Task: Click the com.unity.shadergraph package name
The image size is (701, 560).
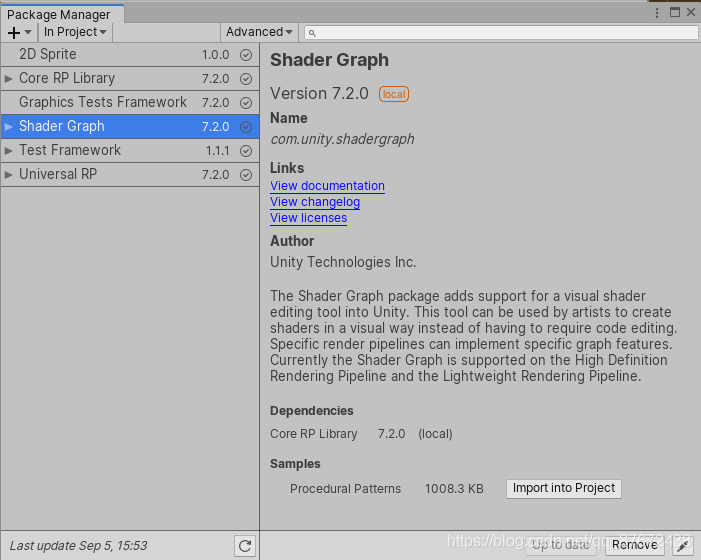Action: 342,139
